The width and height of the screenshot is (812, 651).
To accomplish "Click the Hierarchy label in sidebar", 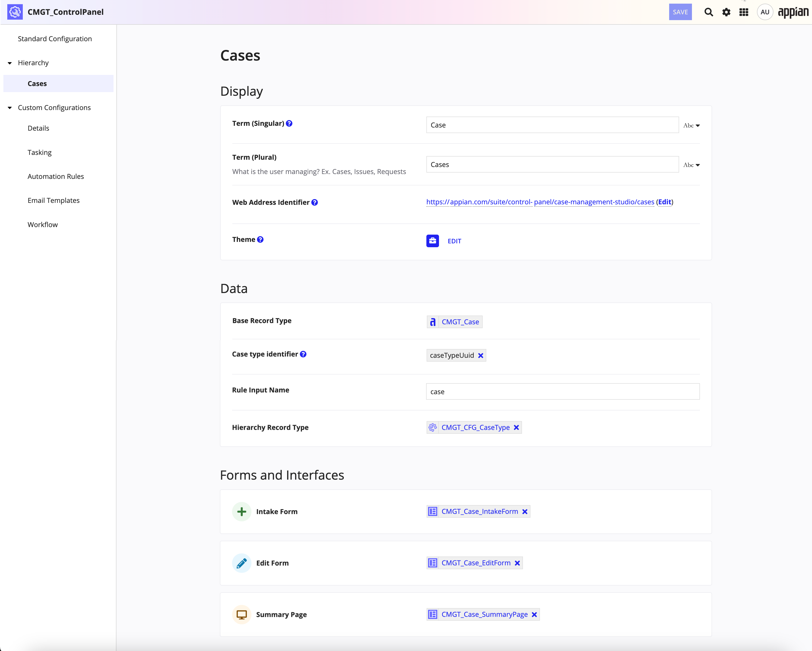I will tap(33, 63).
